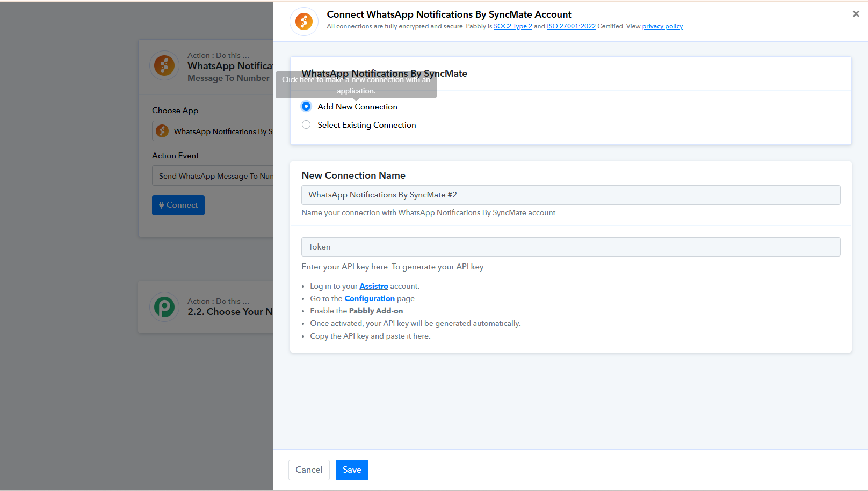Open the SOC2 Type 2 link
Screen dimensions: 868x491
[512, 26]
